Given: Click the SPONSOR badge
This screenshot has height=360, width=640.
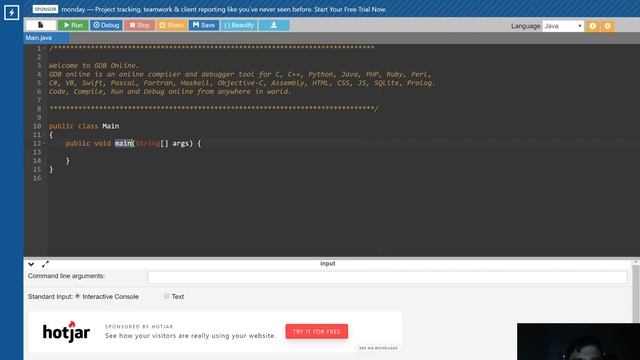Looking at the screenshot, I should pos(45,9).
